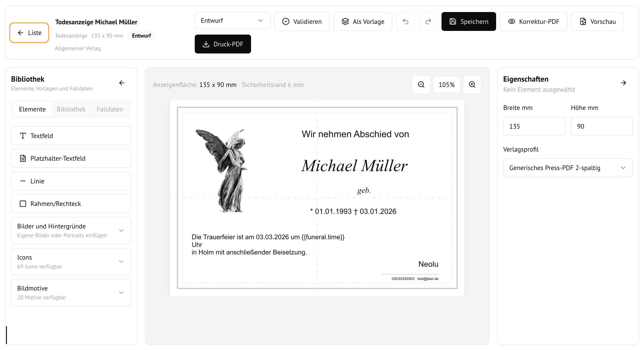Click the redo arrow icon
This screenshot has width=644, height=350.
pos(428,21)
